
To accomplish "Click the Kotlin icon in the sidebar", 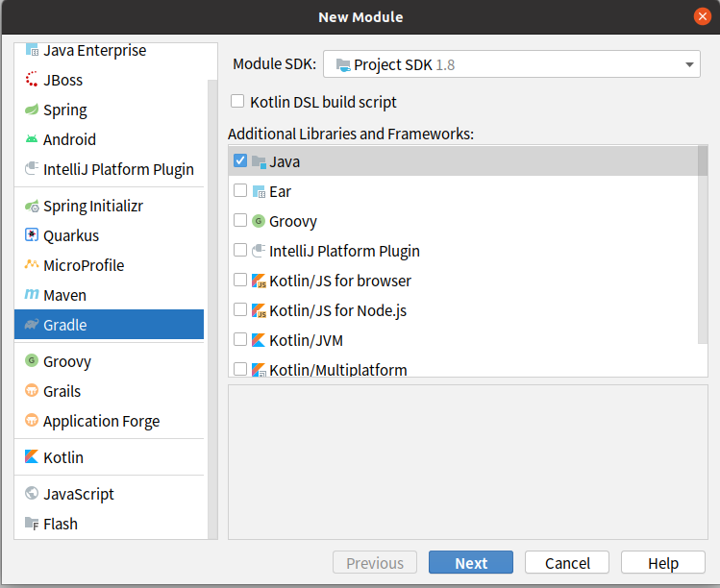I will click(x=32, y=456).
